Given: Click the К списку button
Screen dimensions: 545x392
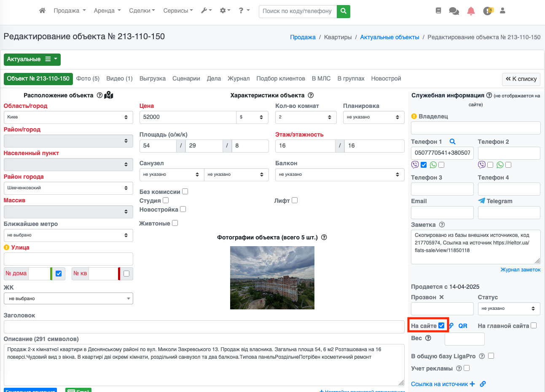Looking at the screenshot, I should tap(521, 79).
